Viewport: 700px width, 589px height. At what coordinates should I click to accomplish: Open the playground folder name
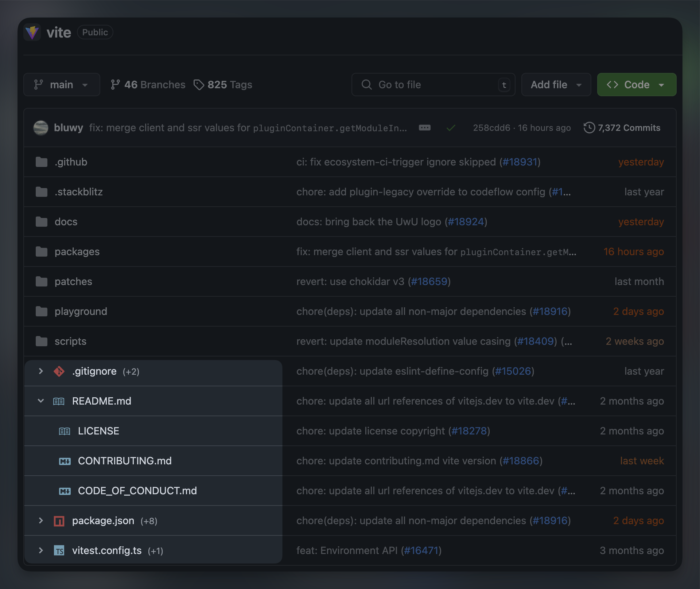coord(81,312)
